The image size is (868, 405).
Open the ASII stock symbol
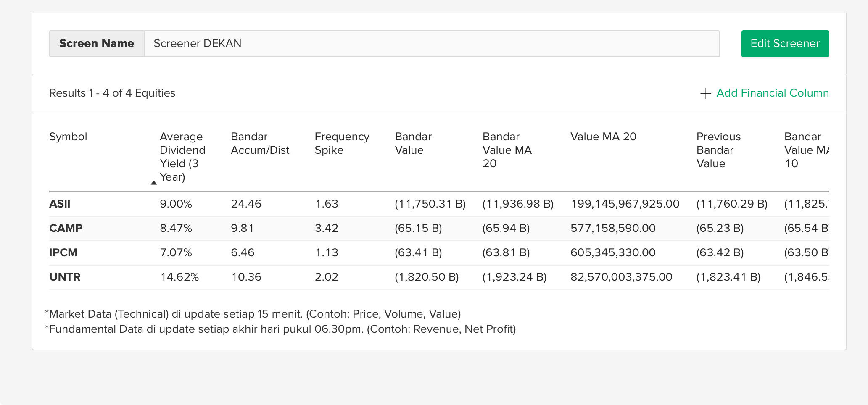point(60,204)
